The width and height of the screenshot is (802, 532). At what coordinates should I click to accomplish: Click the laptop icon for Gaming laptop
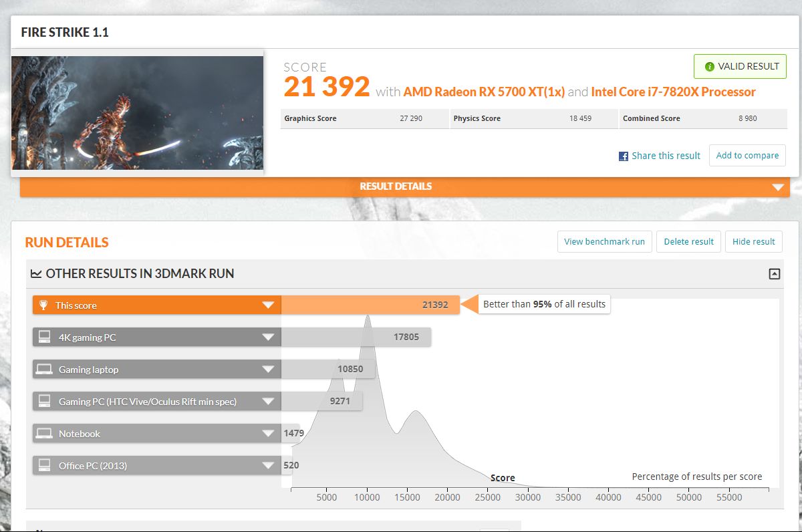(x=45, y=370)
